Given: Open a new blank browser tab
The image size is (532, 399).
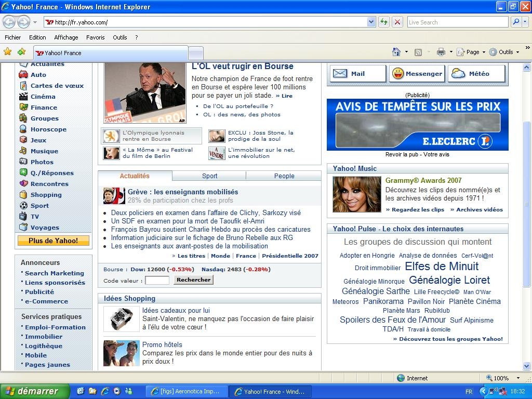Looking at the screenshot, I should [196, 54].
